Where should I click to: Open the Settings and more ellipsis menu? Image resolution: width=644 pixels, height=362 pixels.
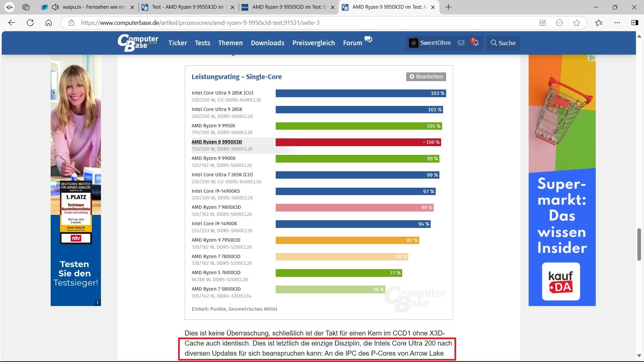[x=617, y=23]
